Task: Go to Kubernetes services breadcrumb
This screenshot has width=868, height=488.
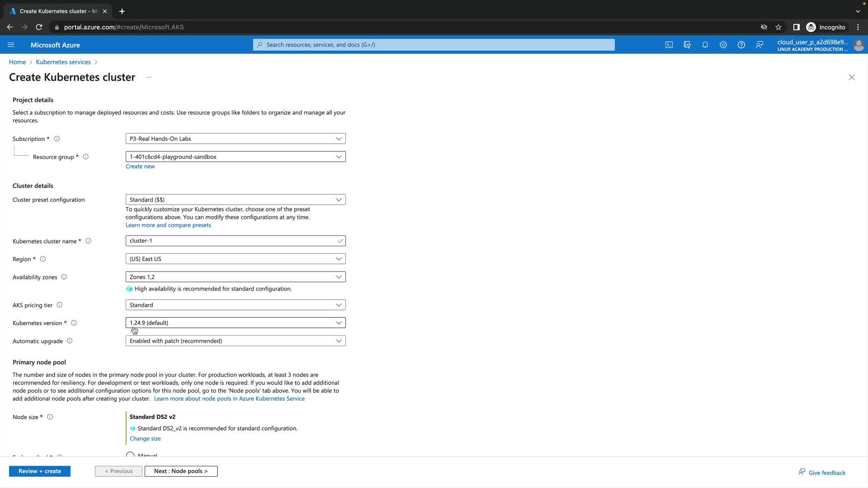Action: tap(63, 62)
